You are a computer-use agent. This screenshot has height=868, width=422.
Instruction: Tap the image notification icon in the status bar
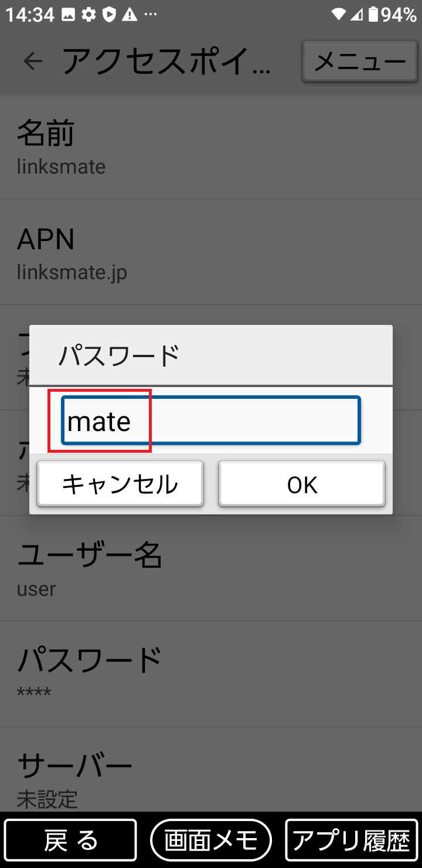tap(69, 15)
